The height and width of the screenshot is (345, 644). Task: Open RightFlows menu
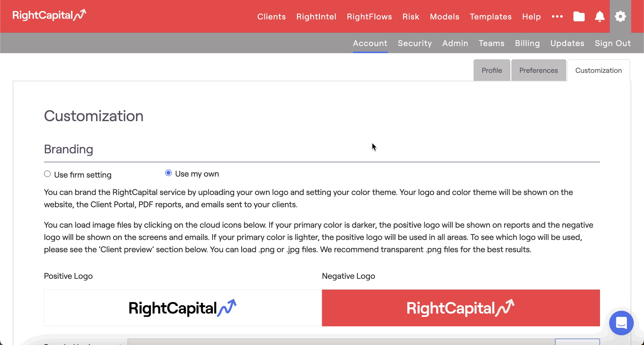pyautogui.click(x=369, y=17)
